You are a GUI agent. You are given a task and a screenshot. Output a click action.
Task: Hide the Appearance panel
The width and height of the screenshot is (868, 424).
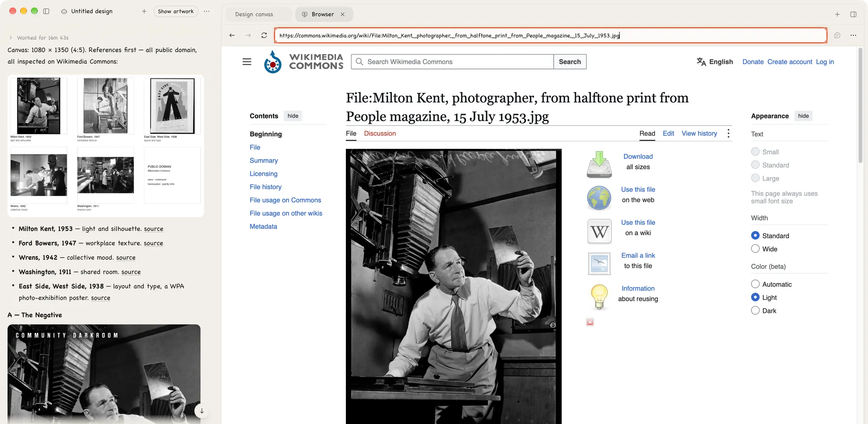point(803,116)
